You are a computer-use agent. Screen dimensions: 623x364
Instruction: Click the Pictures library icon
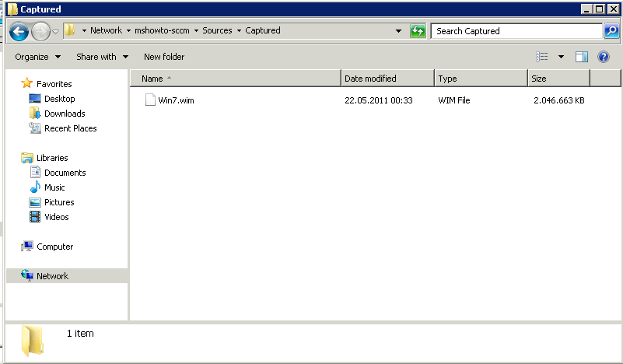click(x=35, y=202)
